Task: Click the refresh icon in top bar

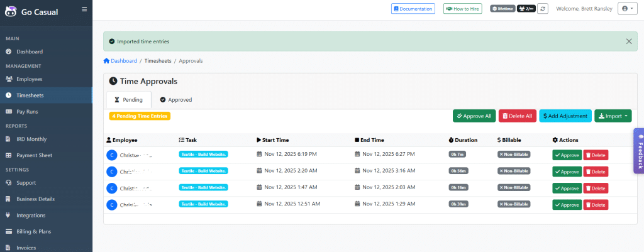Action: 543,9
